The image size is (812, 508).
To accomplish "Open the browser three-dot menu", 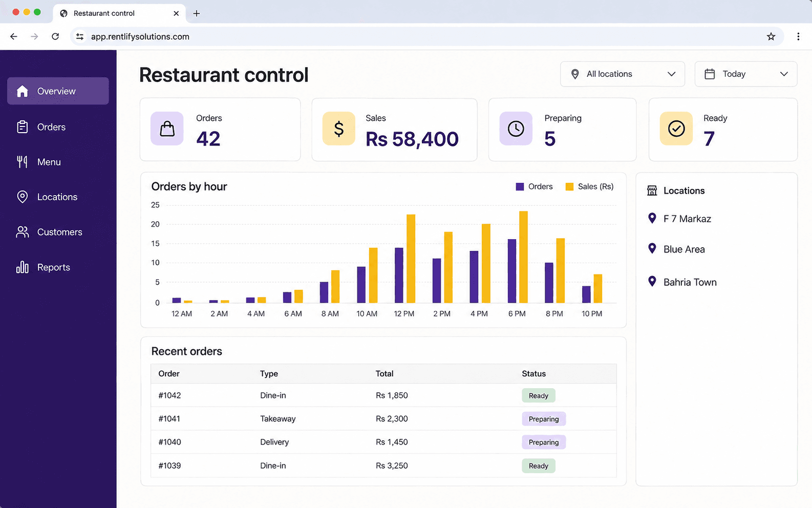I will [x=798, y=36].
